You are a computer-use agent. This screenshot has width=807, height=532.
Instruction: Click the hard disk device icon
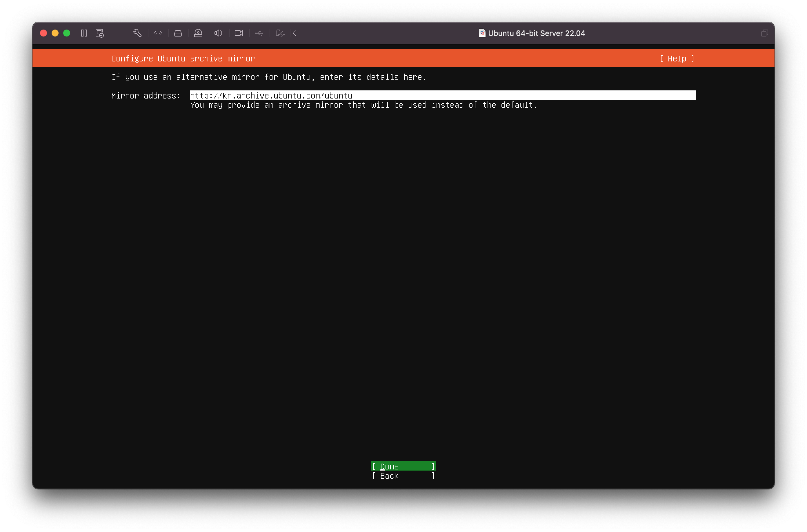pos(178,33)
